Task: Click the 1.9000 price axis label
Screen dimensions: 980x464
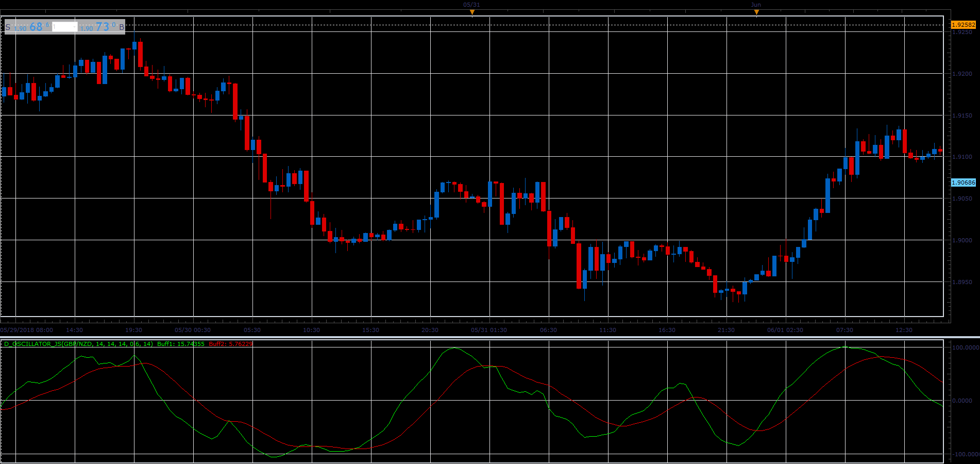Action: (962, 240)
